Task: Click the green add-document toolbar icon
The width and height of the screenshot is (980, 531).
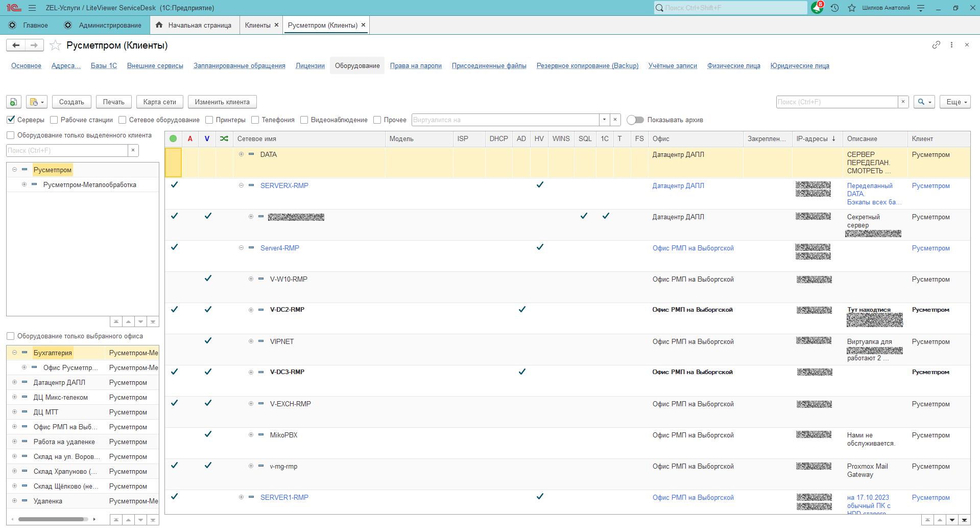Action: (14, 102)
